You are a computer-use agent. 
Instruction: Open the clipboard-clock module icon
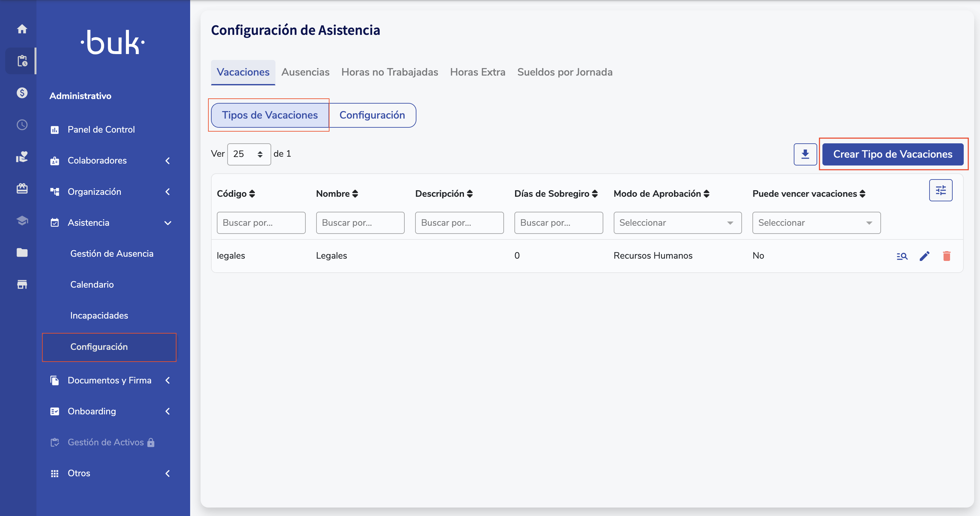pyautogui.click(x=22, y=61)
